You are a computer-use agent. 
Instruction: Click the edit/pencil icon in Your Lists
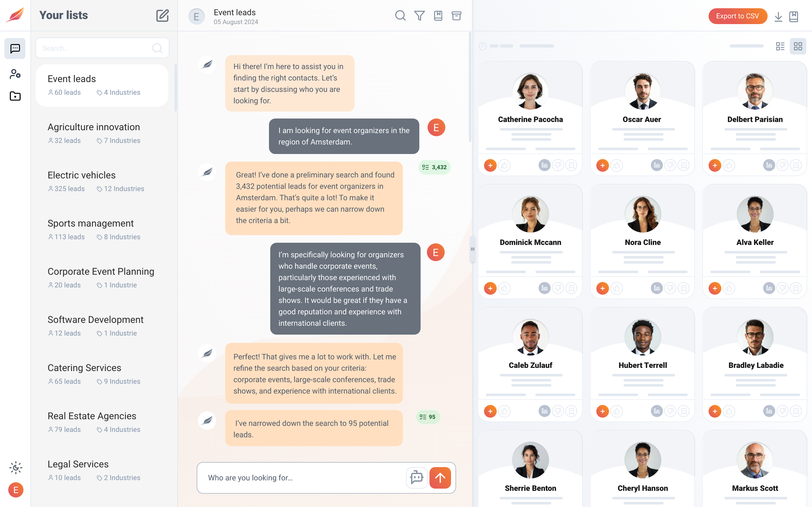click(162, 15)
